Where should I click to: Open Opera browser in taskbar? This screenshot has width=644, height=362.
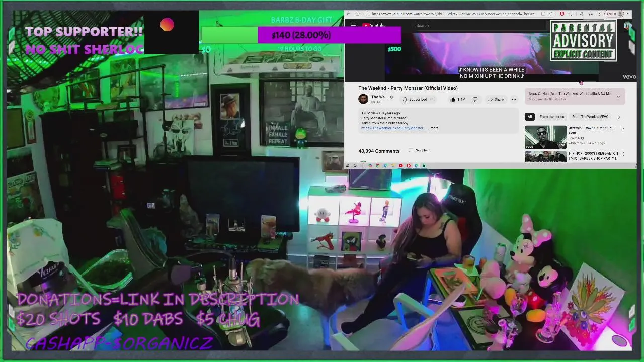[409, 166]
